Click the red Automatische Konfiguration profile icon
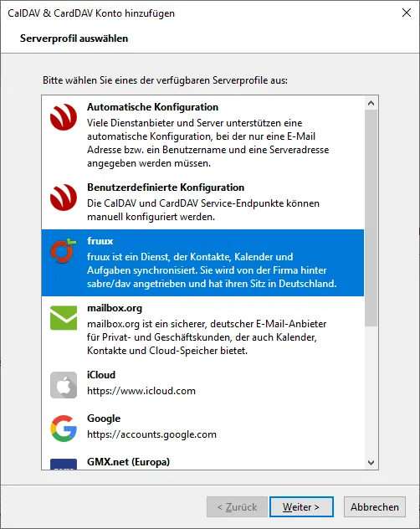 pos(64,117)
